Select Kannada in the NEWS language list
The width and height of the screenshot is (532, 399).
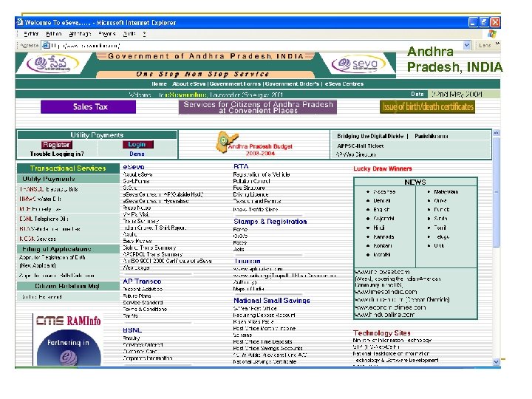383,236
